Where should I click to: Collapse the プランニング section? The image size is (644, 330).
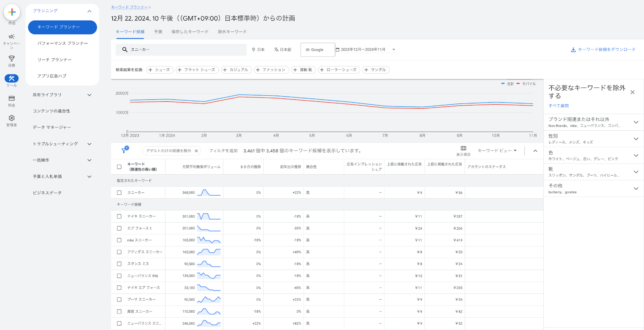click(89, 11)
